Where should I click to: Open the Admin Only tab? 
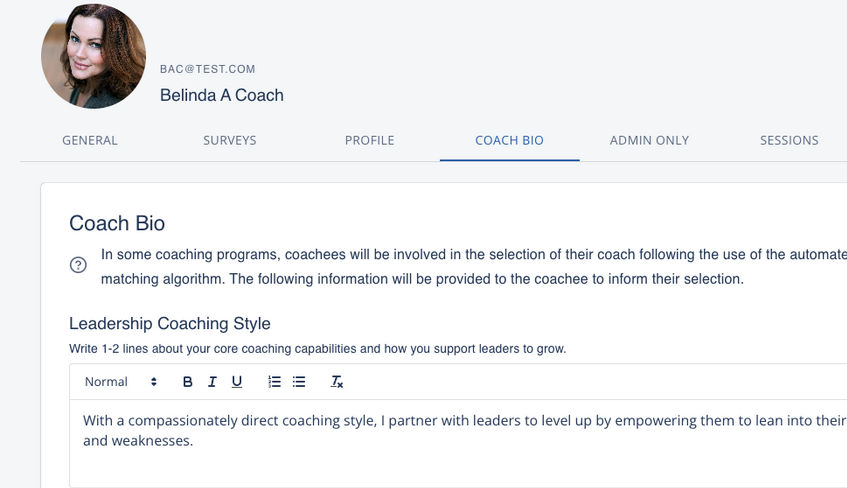click(x=649, y=141)
